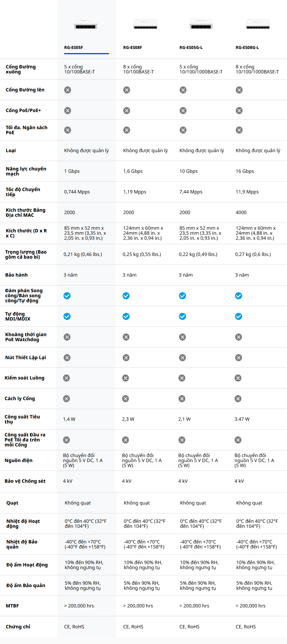Click the RG-ES08G-L switch product image
Viewport: 287px width, 644px height.
click(x=258, y=24)
